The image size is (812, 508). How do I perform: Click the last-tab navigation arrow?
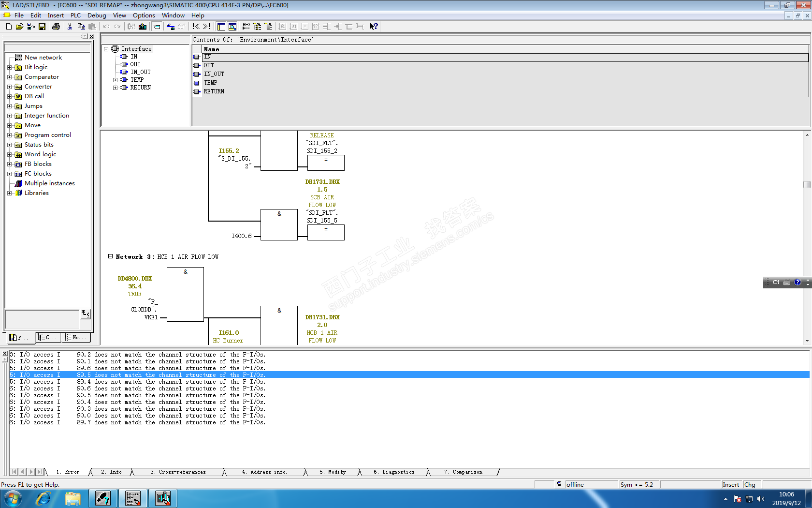coord(40,472)
